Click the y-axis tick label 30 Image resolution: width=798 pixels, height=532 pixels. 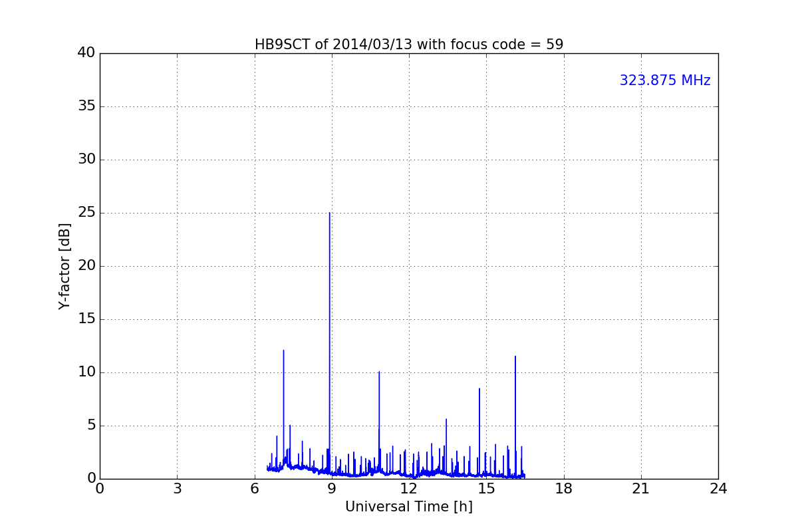coord(86,160)
